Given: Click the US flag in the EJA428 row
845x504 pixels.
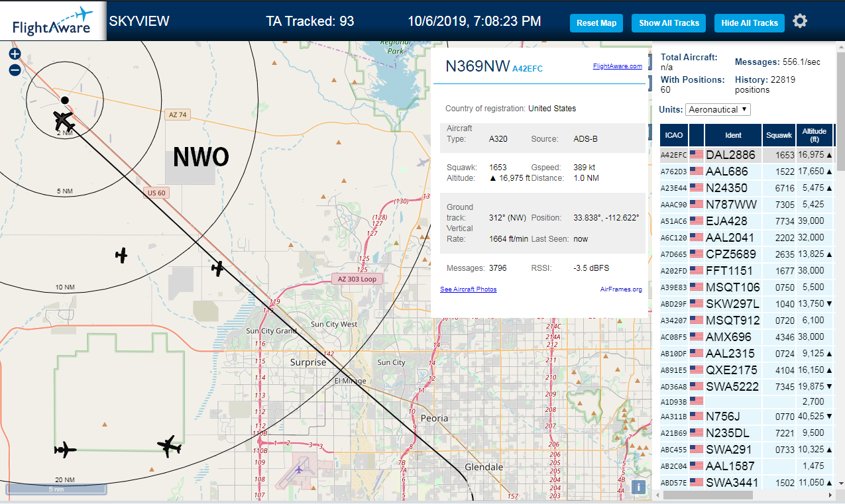Looking at the screenshot, I should 697,221.
